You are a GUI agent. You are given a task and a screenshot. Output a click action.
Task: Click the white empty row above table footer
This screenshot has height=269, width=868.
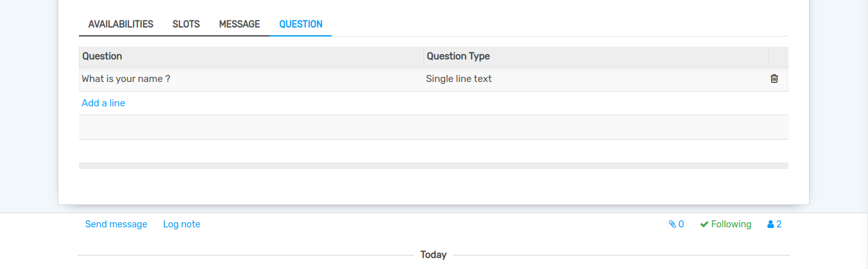click(x=433, y=151)
